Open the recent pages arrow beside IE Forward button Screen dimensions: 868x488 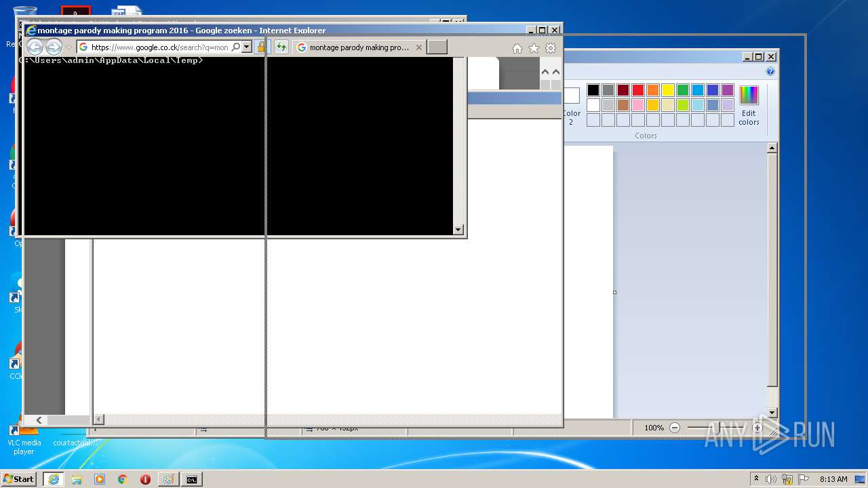[x=68, y=47]
